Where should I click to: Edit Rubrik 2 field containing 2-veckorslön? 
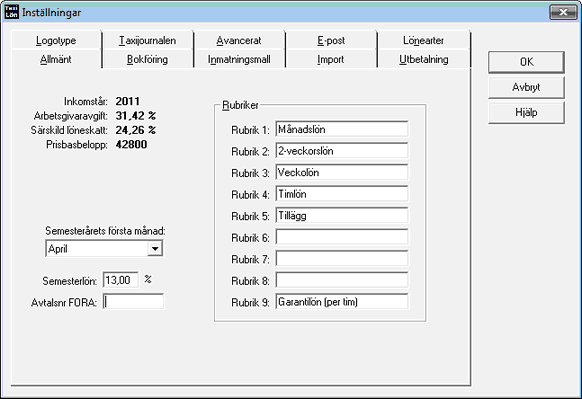[342, 151]
